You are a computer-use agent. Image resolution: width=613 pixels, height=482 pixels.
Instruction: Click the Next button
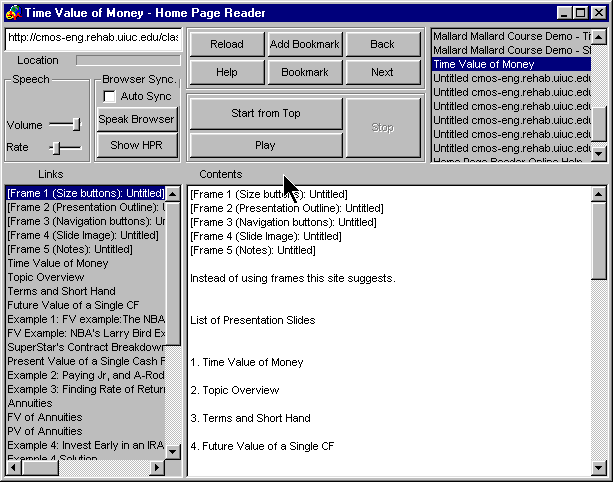[382, 73]
